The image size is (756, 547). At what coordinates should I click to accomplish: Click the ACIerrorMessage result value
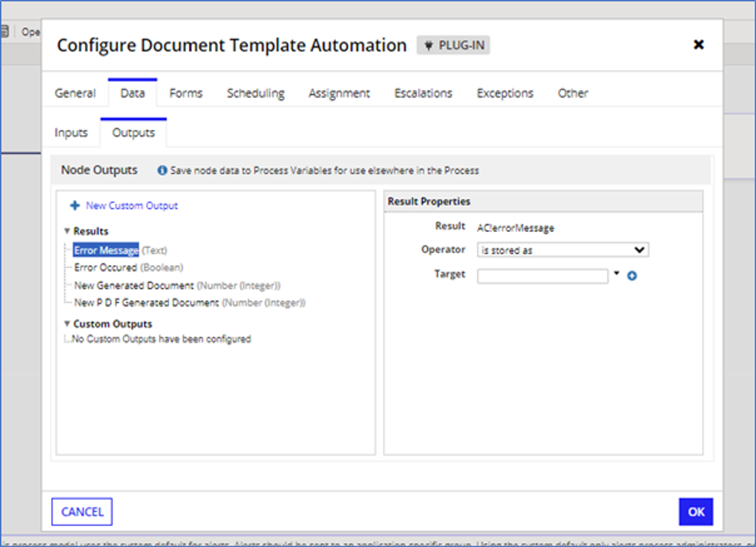point(515,228)
